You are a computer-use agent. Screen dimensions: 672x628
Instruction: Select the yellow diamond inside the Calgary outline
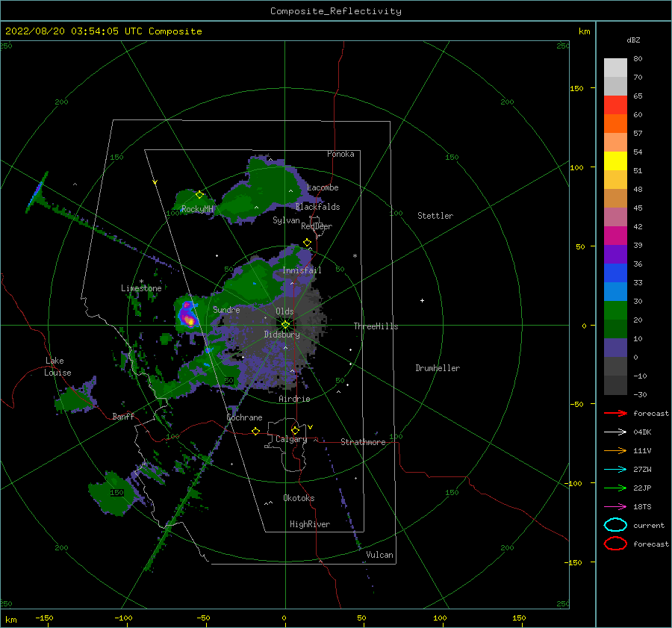coord(295,430)
